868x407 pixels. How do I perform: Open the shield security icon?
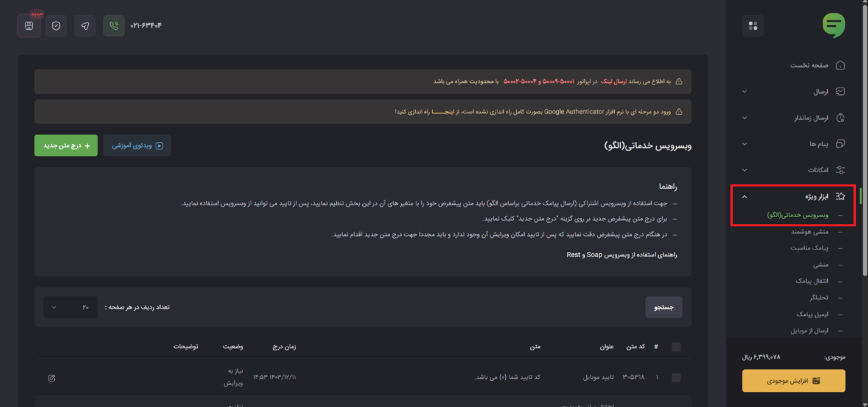[x=56, y=26]
